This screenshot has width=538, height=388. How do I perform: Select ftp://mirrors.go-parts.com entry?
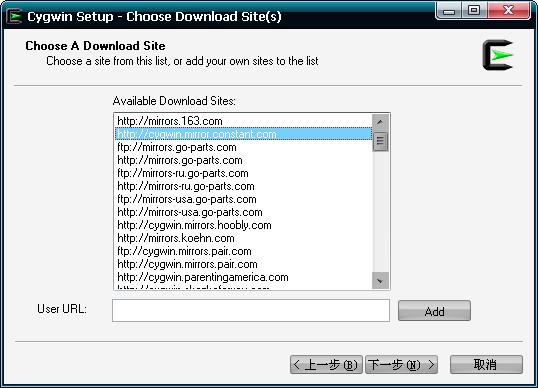(x=243, y=147)
